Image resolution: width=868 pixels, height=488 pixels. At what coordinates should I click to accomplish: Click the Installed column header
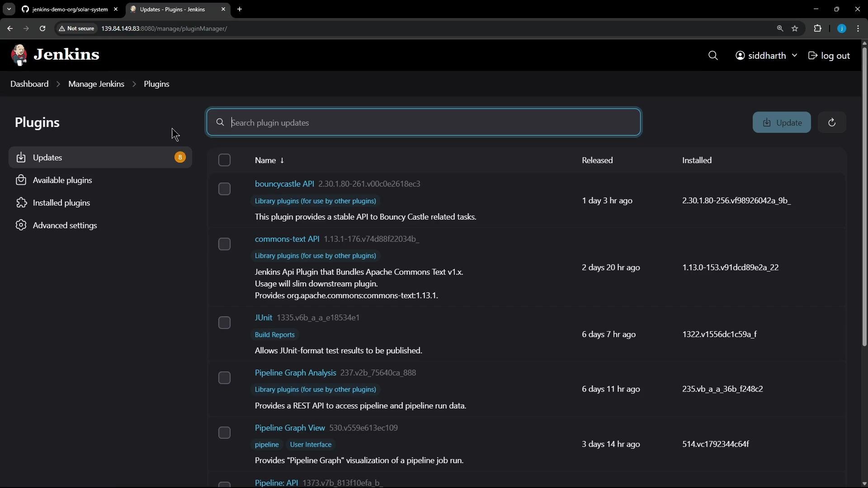[x=697, y=160]
